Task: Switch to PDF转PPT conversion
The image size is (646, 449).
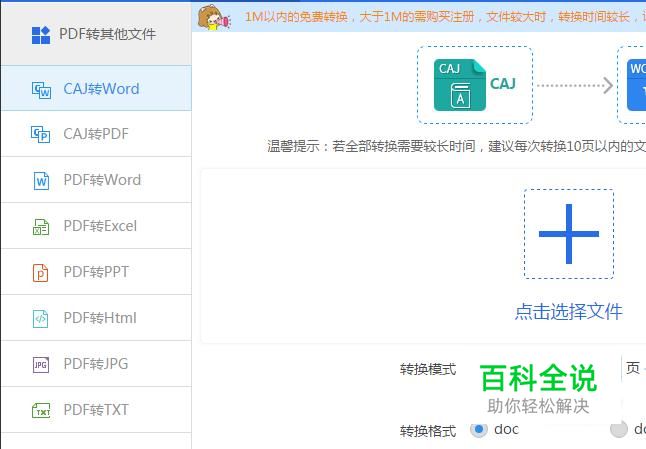Action: [96, 272]
